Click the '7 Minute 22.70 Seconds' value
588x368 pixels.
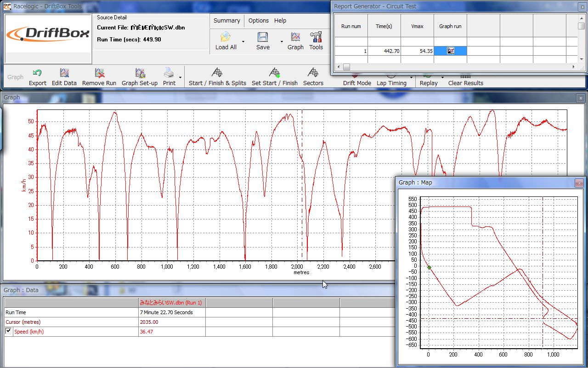click(166, 312)
